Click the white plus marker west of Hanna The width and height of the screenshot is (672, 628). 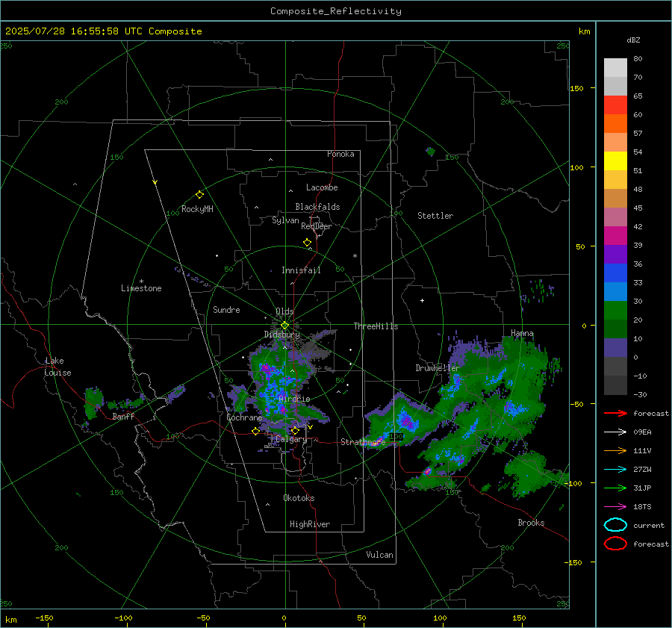[x=422, y=300]
